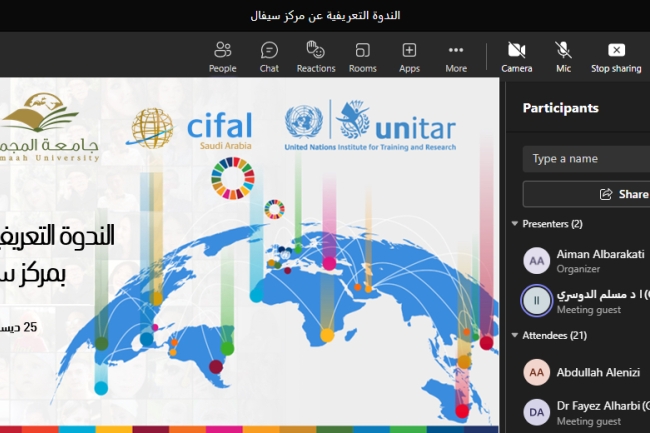Click Aiman Albarakati's AA avatar

pos(536,261)
